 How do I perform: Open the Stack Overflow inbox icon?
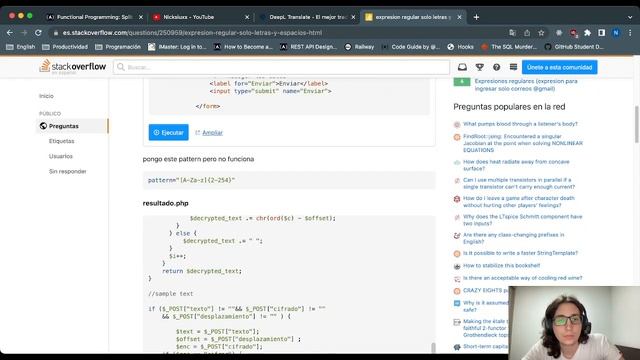pyautogui.click(x=462, y=67)
